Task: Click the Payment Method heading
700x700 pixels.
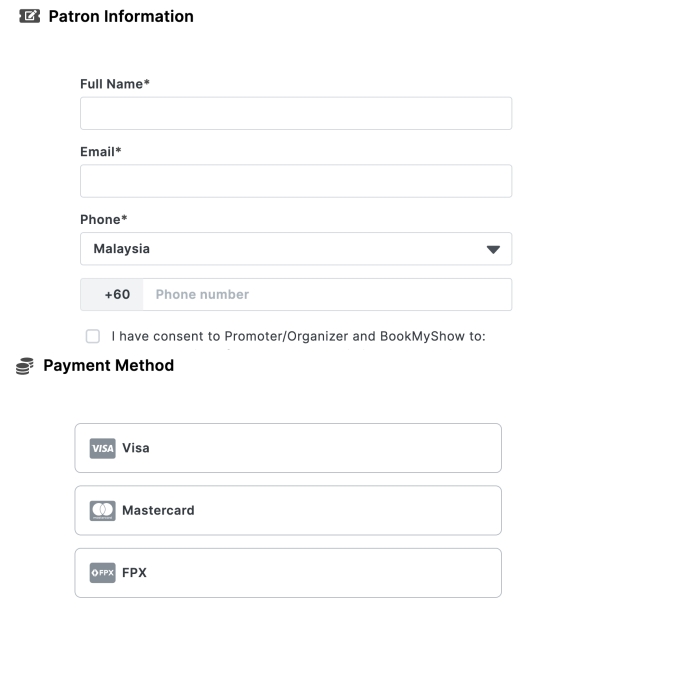Action: [108, 366]
